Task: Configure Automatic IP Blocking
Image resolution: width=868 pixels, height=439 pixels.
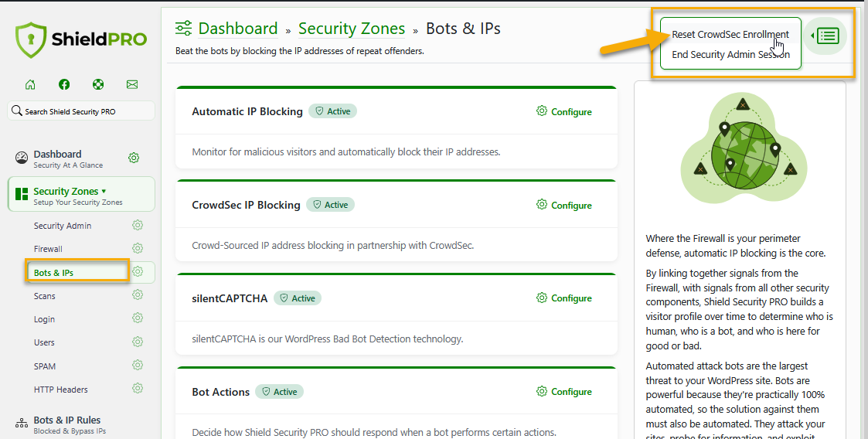Action: [x=564, y=111]
